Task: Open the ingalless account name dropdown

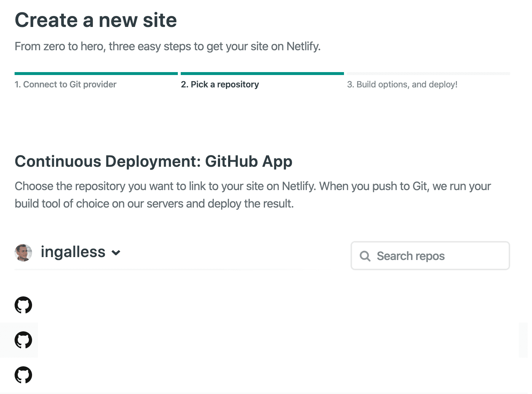Action: point(73,252)
